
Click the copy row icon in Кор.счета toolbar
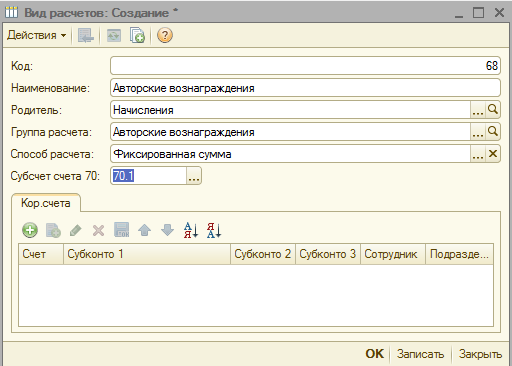click(53, 230)
